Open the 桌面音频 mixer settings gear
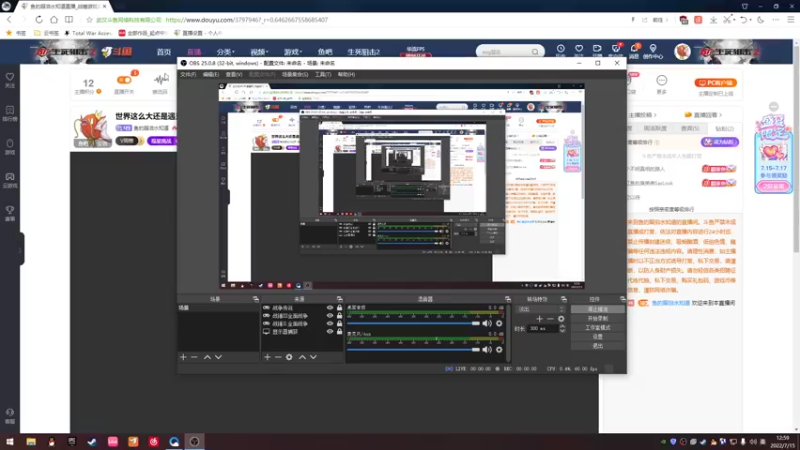Screen dimensions: 800x450 (x=499, y=323)
